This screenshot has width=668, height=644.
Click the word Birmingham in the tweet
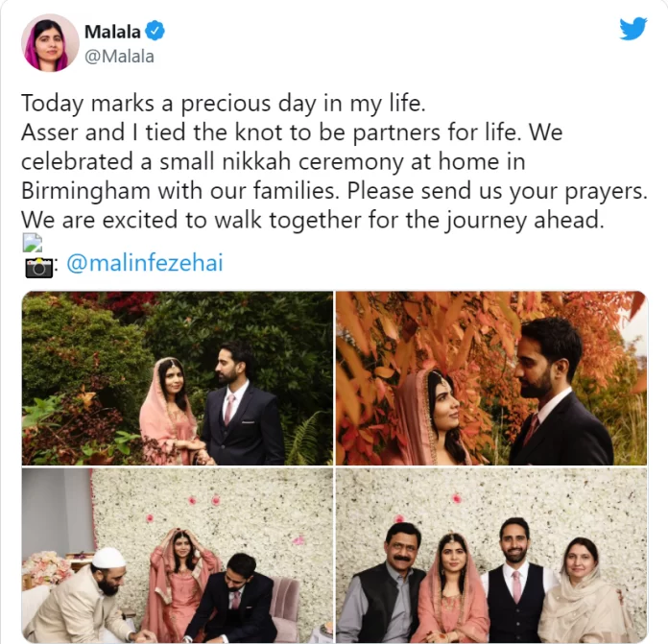85,191
